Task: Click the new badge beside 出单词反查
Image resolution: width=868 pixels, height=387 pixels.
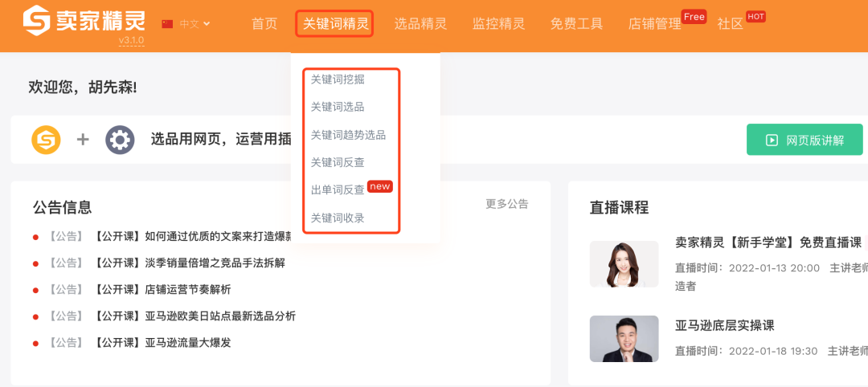Action: pos(379,186)
